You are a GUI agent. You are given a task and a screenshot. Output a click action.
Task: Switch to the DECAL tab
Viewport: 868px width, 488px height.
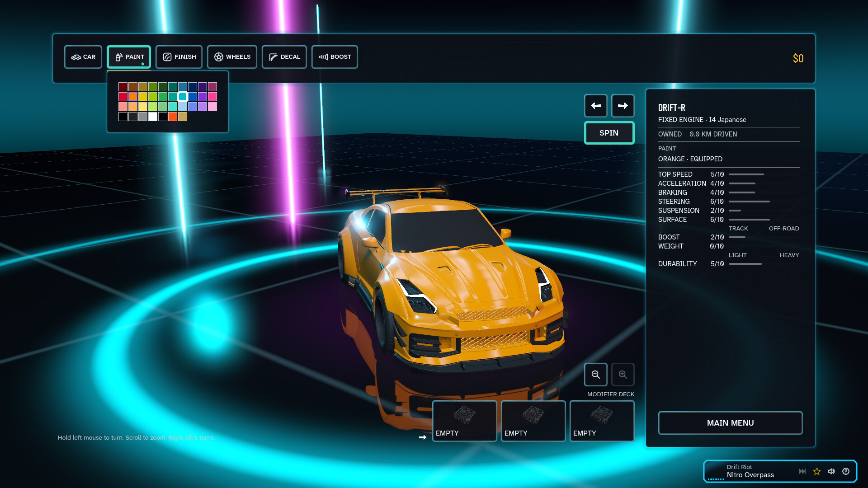(284, 57)
